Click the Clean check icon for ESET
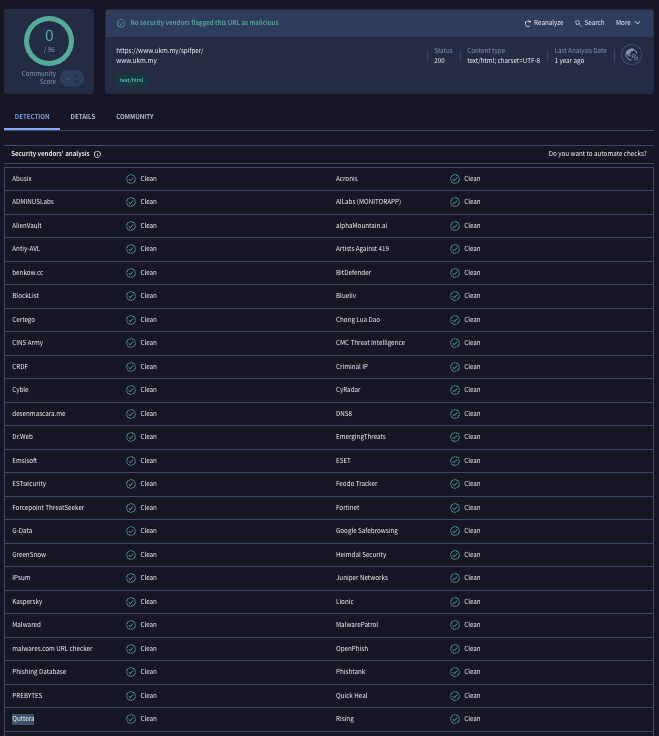This screenshot has height=736, width=659. pos(455,461)
